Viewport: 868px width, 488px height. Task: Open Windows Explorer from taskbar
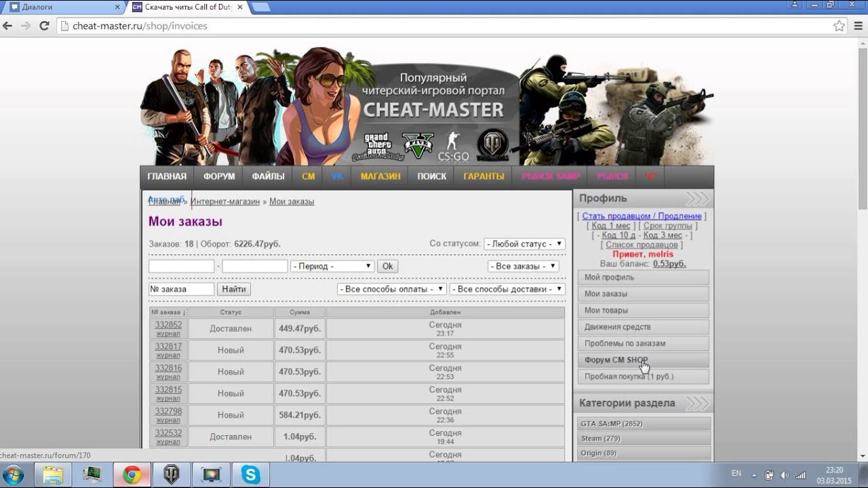click(x=53, y=474)
